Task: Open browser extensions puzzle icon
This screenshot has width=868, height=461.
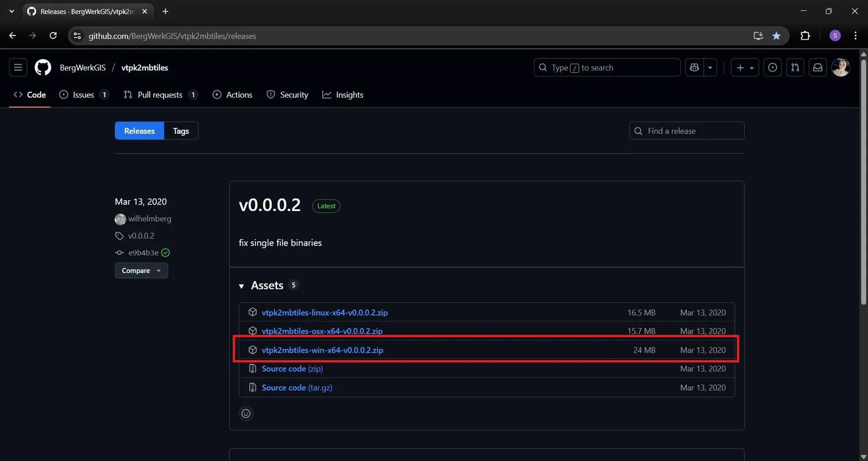Action: click(805, 36)
